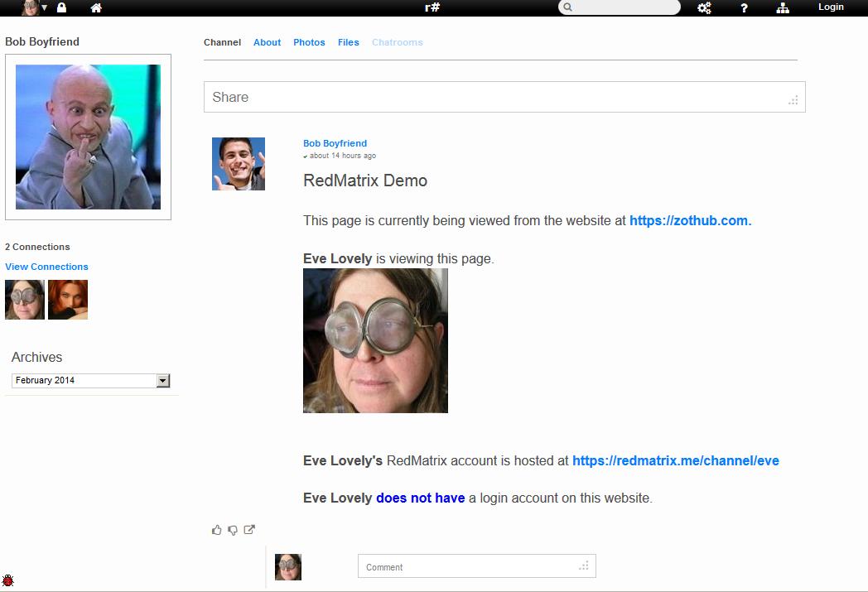Select the Channel tab

222,42
